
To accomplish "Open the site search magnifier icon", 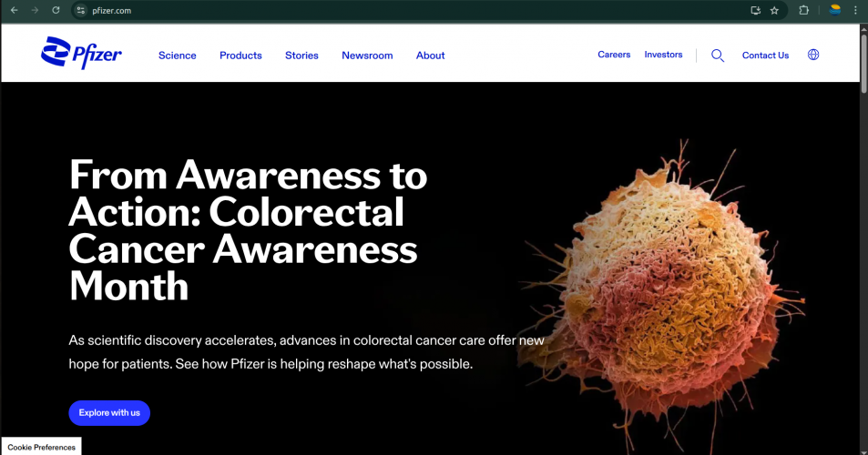I will [x=718, y=56].
